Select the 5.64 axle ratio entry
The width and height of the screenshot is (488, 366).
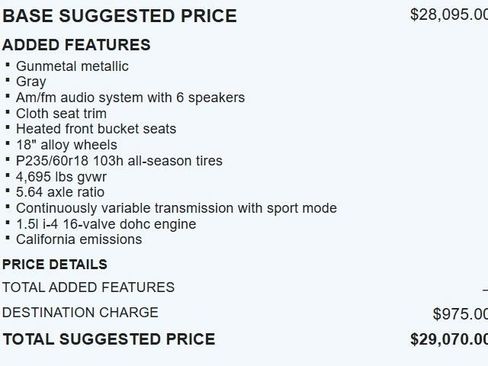60,192
